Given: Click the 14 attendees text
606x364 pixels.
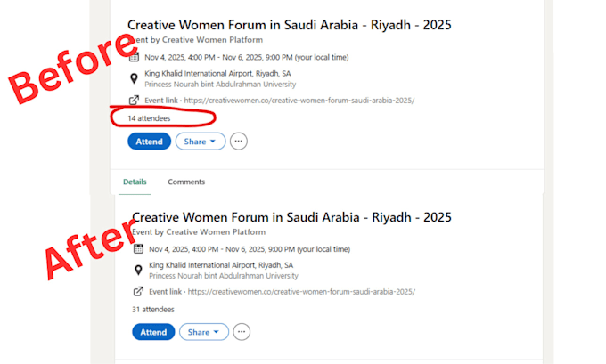Looking at the screenshot, I should click(149, 118).
